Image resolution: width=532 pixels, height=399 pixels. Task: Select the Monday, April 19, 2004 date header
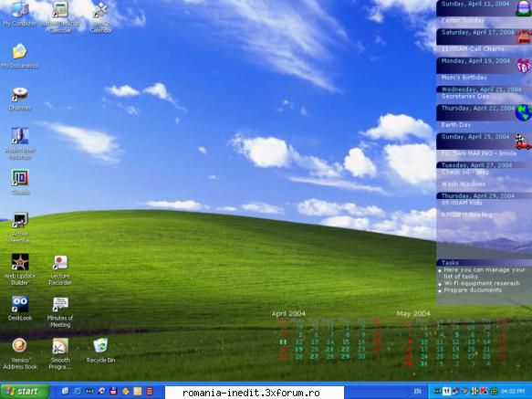pyautogui.click(x=475, y=61)
